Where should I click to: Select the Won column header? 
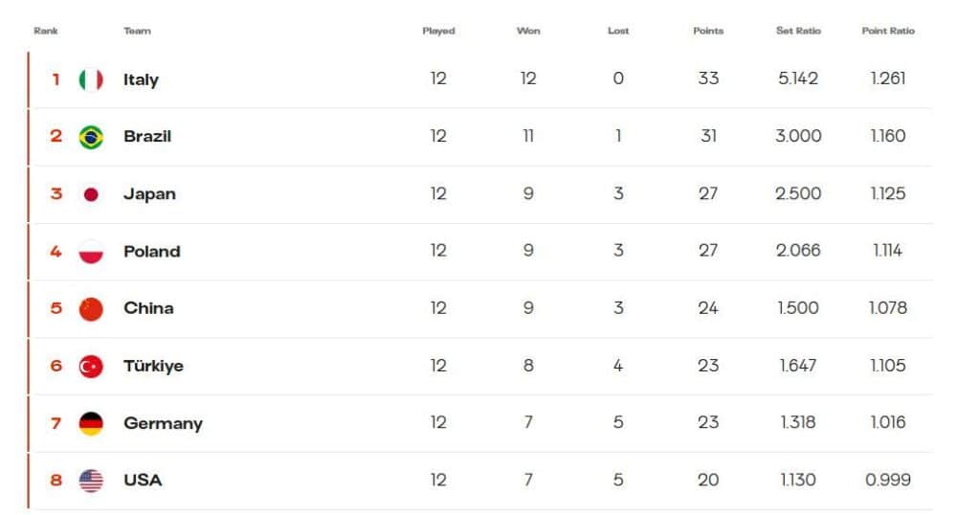[528, 31]
